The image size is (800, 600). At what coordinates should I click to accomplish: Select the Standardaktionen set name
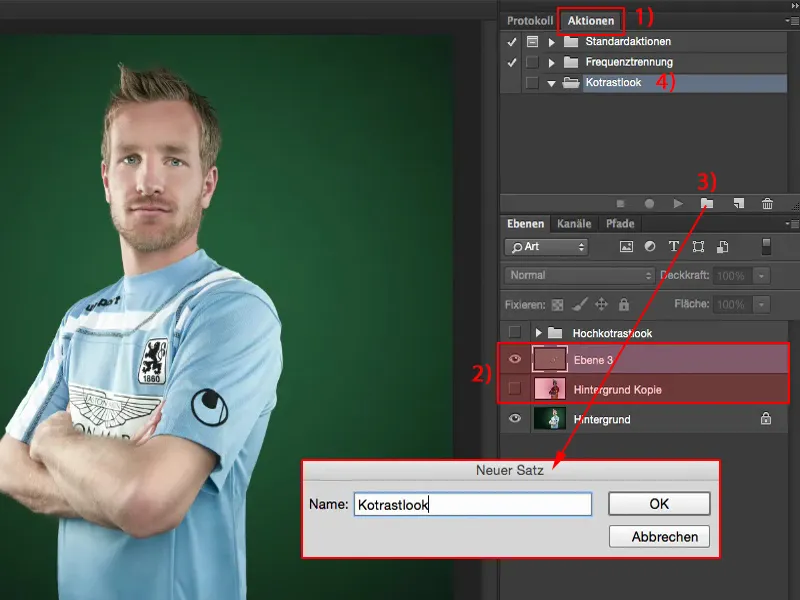pyautogui.click(x=628, y=41)
